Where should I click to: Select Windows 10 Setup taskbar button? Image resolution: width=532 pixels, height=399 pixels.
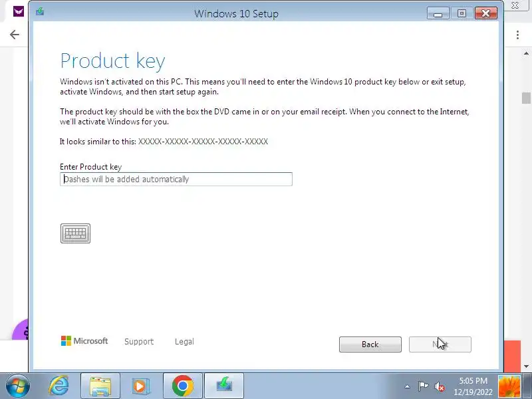point(224,386)
